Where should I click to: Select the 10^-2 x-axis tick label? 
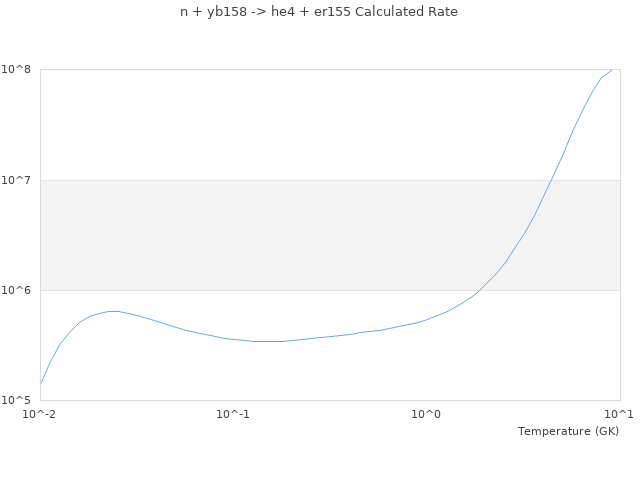(40, 414)
